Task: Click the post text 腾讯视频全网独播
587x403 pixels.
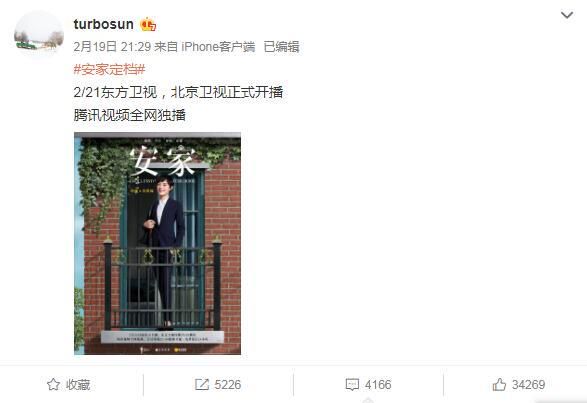Action: click(130, 115)
